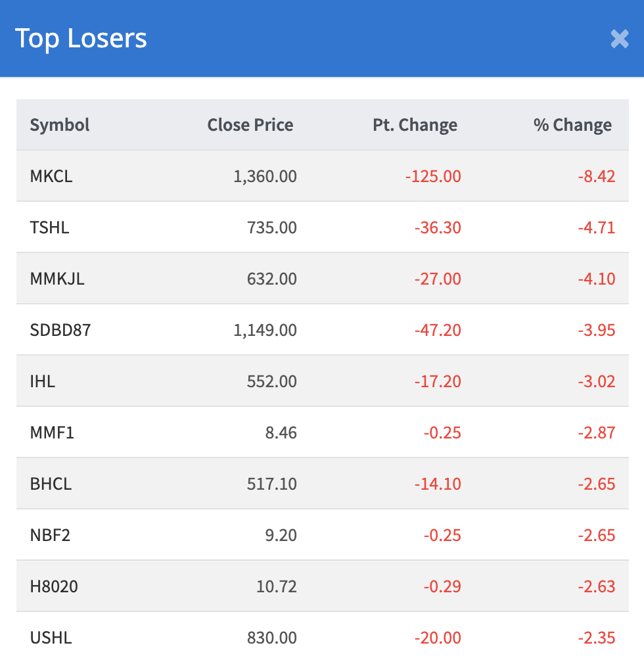
Task: Close the Top Losers dialog
Action: pos(619,39)
